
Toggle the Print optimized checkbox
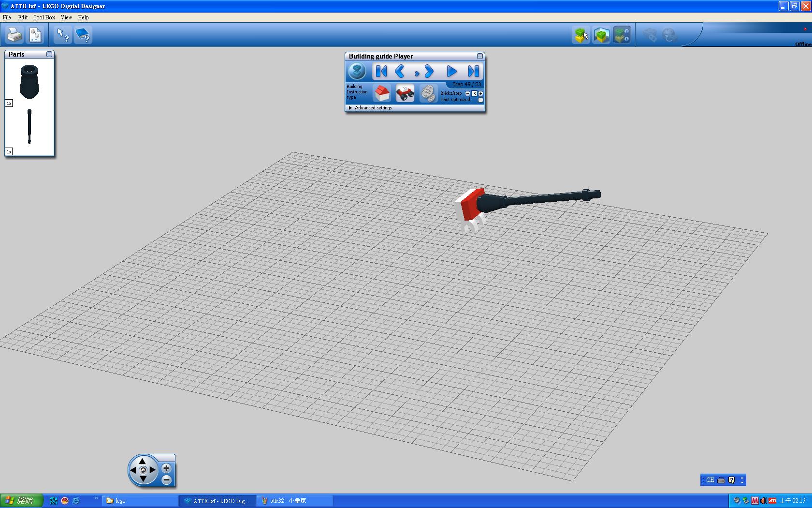tap(480, 100)
